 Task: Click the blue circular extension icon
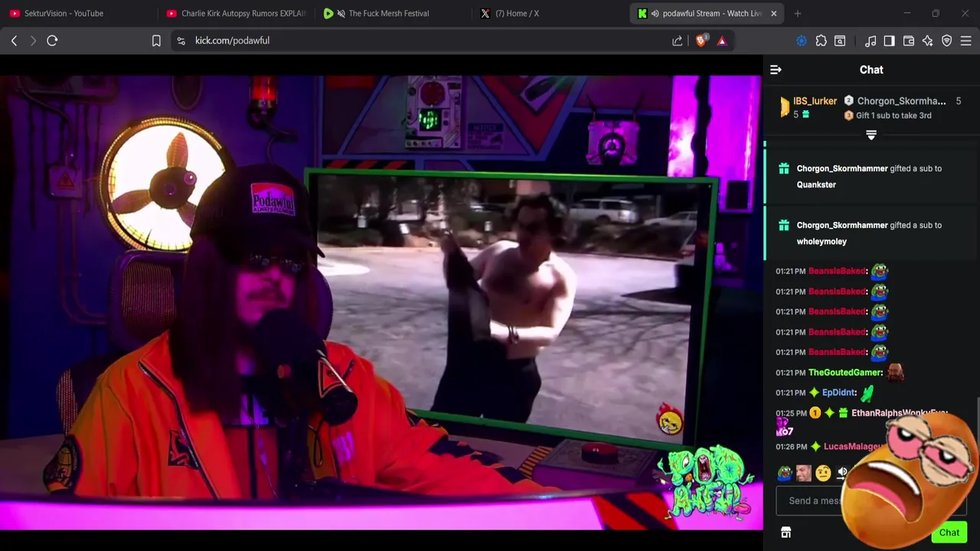pos(802,41)
